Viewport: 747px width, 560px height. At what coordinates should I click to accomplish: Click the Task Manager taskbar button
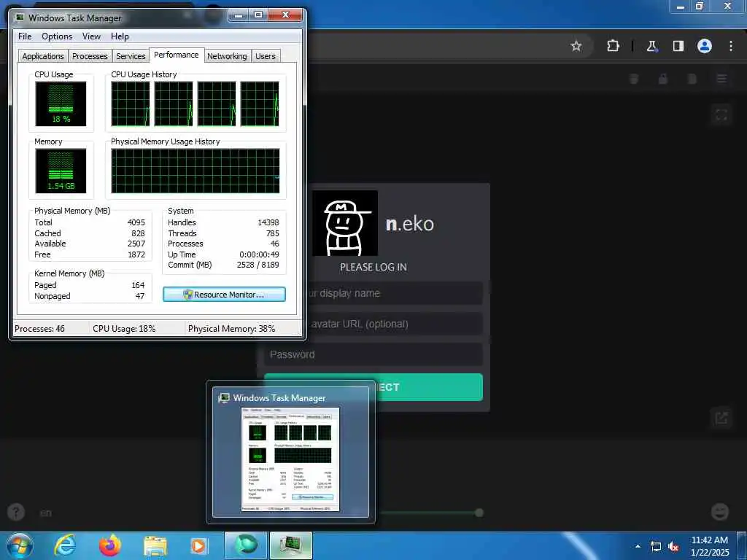coord(291,545)
